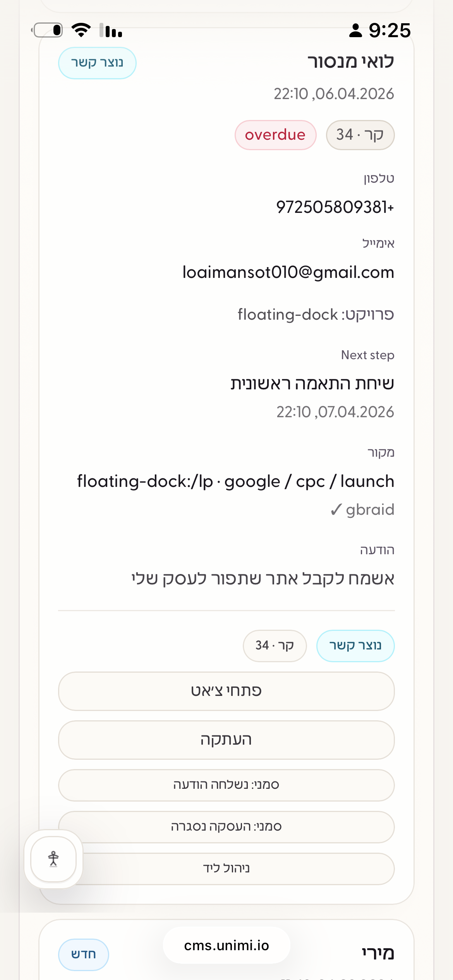Open chat with פתחי צ'אט button
Image resolution: width=453 pixels, height=980 pixels.
coord(226,691)
